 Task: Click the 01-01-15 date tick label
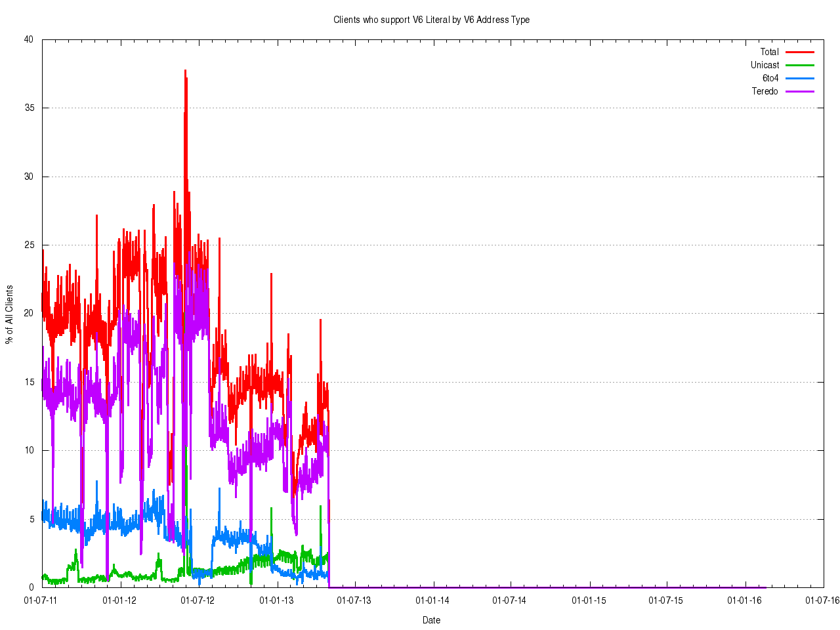point(589,600)
